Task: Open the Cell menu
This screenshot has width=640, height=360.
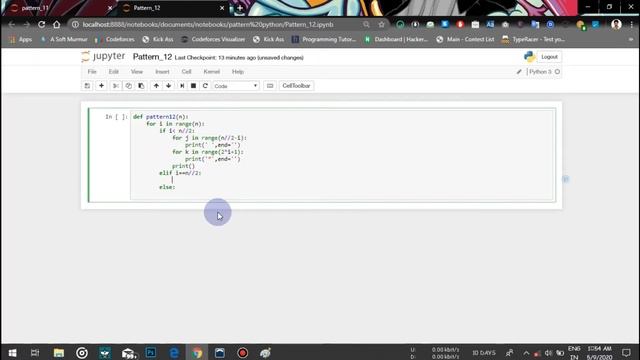Action: click(187, 71)
